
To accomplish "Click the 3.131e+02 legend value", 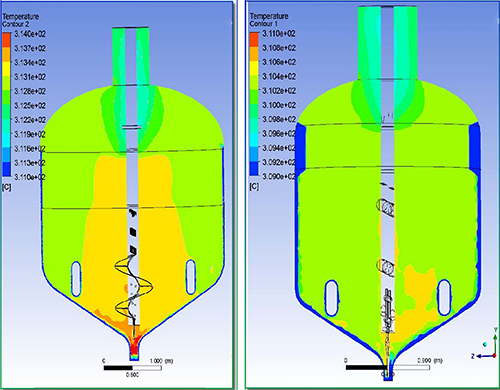I will pyautogui.click(x=30, y=77).
